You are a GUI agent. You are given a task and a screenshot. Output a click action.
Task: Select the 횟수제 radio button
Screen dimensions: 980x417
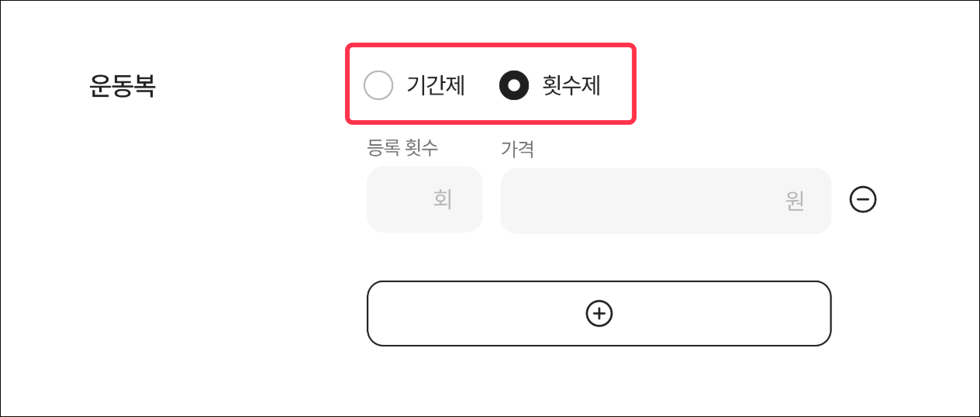514,85
